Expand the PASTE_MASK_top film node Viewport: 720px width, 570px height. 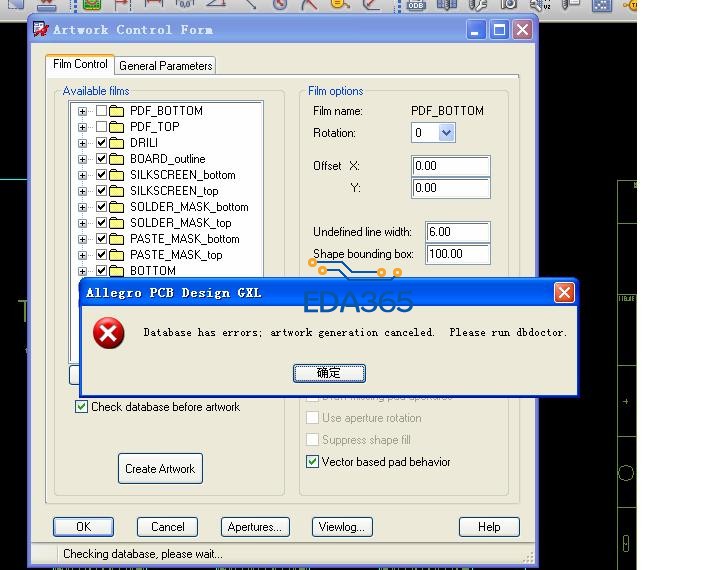pos(82,255)
